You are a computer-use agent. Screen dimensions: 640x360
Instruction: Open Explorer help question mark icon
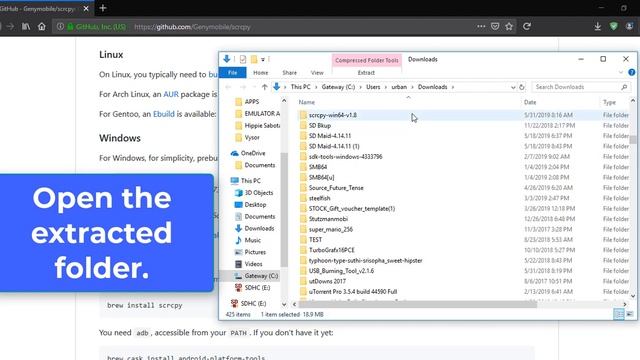631,72
